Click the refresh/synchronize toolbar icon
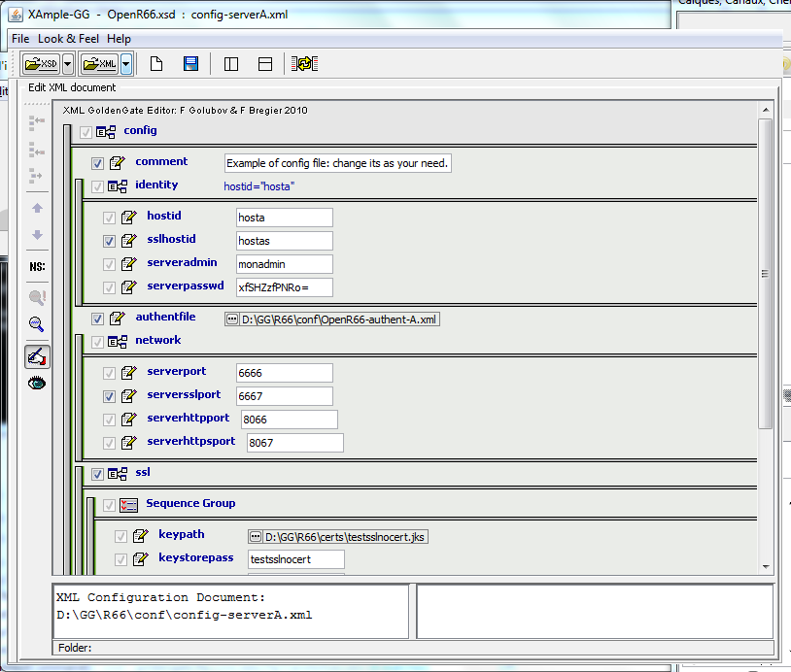This screenshot has height=672, width=791. coord(305,64)
